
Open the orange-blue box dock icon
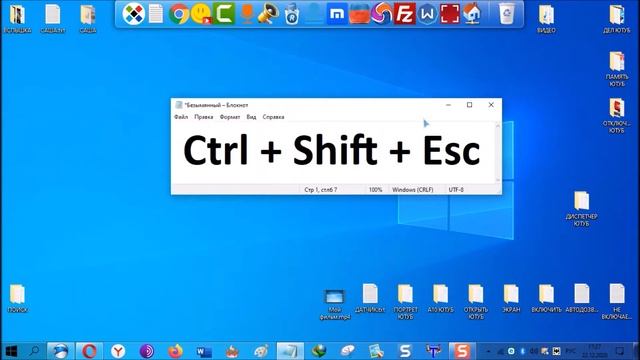(359, 14)
